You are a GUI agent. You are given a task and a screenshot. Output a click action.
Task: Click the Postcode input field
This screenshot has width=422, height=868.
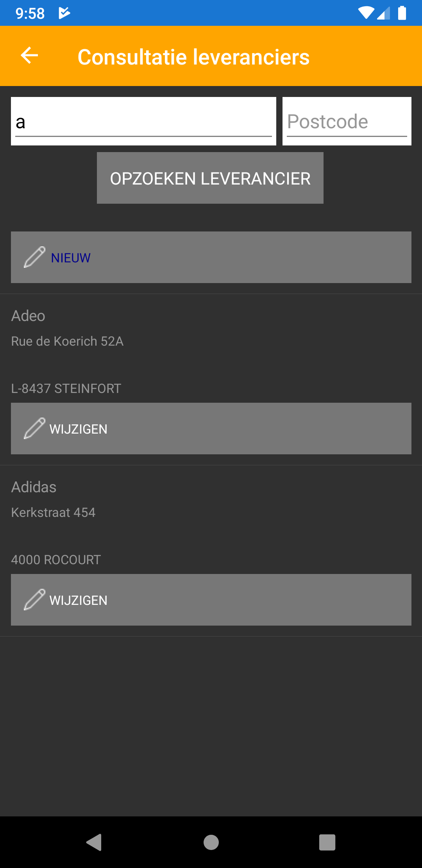347,122
